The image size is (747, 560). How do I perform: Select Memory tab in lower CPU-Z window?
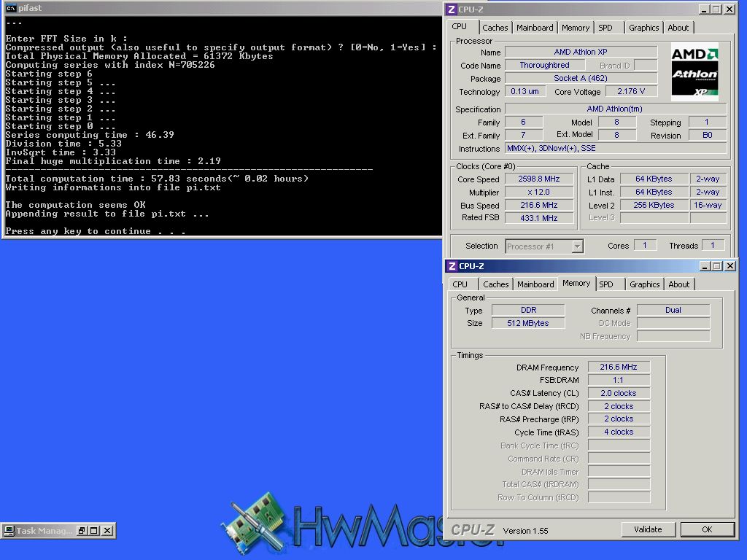click(576, 284)
